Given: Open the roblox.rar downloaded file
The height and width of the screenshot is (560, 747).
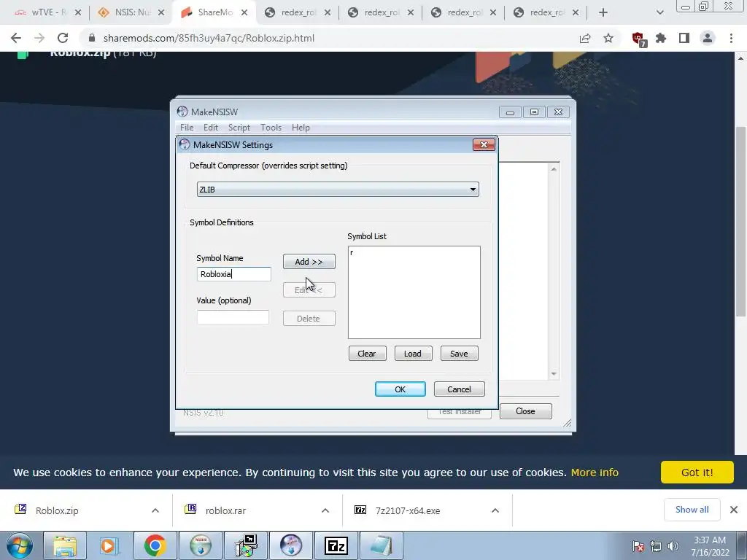Looking at the screenshot, I should pyautogui.click(x=226, y=510).
